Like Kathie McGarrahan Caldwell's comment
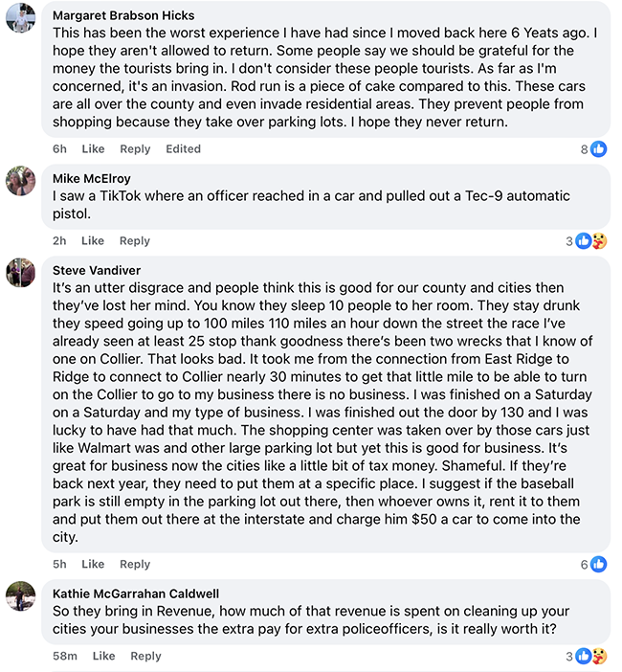Viewport: 622px width, 672px height. (x=103, y=657)
